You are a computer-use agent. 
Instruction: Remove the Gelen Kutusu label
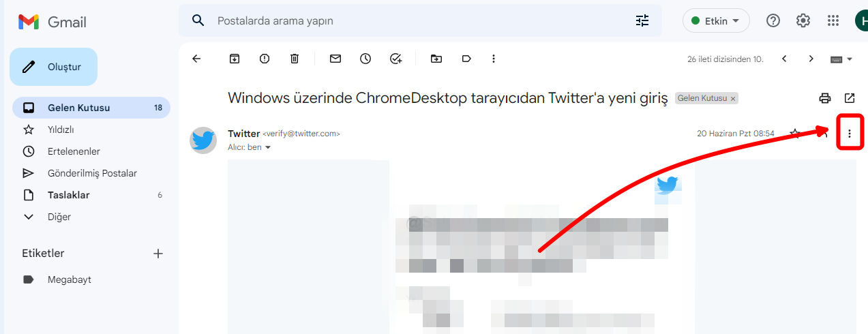(733, 99)
